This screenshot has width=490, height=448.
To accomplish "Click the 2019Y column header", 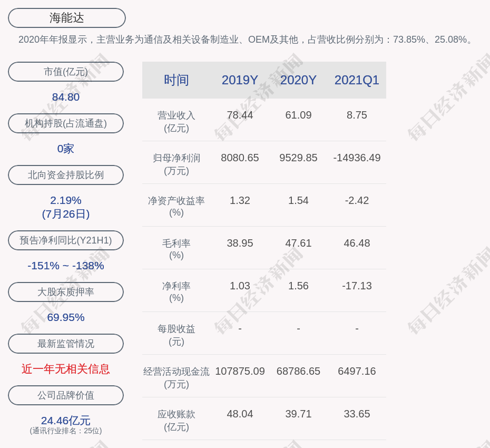I will tap(240, 80).
